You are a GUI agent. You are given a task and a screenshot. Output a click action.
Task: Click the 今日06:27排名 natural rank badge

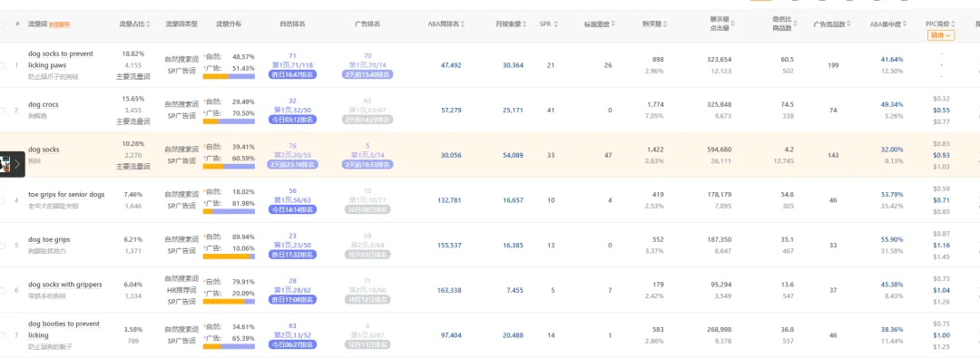point(292,345)
